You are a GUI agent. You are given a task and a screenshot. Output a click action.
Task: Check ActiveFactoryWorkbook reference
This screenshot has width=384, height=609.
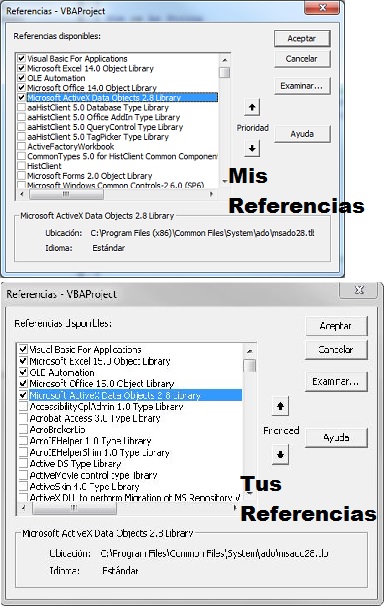(x=22, y=146)
